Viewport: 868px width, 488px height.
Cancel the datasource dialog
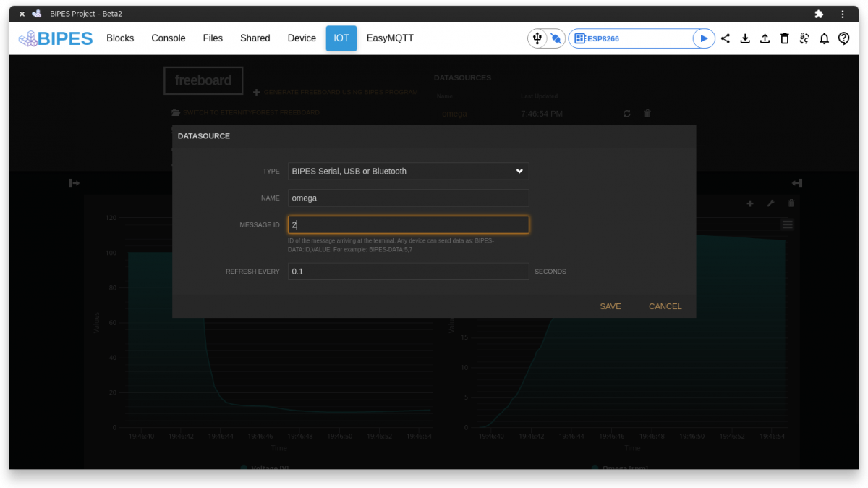tap(665, 306)
